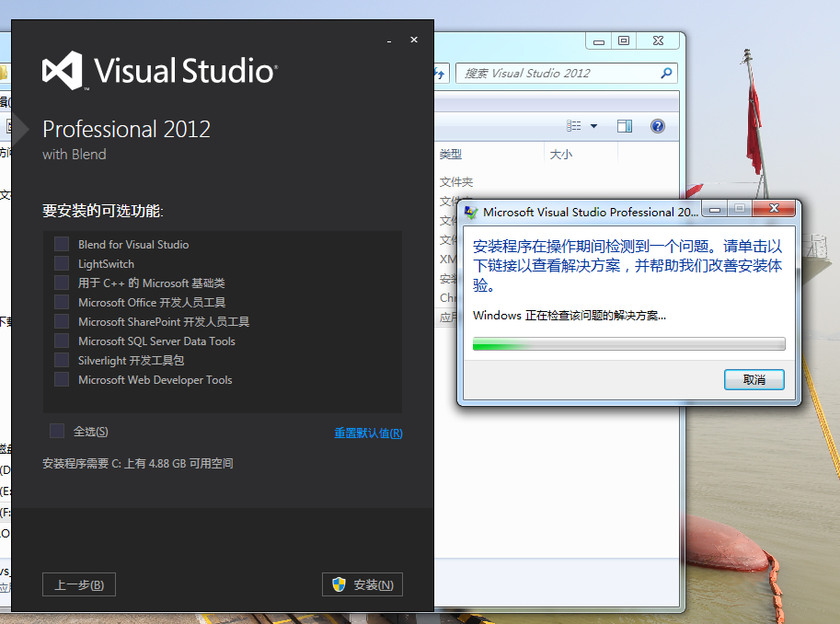Click the help question mark icon

pos(657,126)
